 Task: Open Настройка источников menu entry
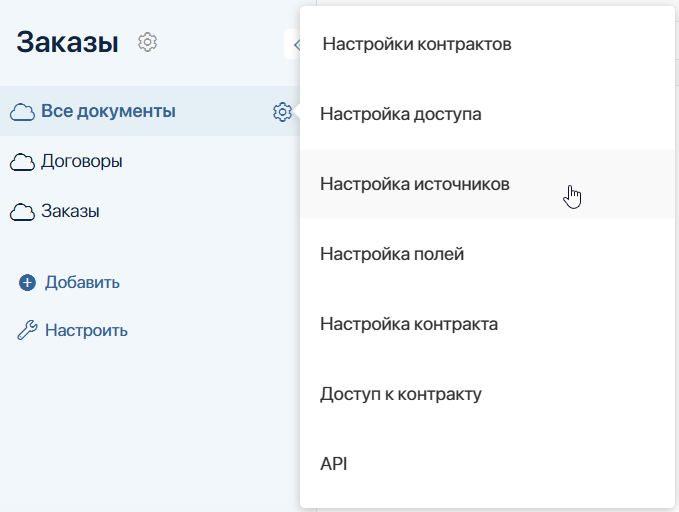tap(487, 184)
